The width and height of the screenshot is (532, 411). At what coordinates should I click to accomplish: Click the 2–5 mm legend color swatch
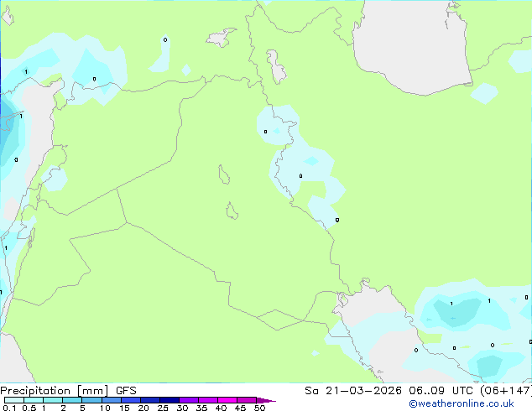point(72,400)
